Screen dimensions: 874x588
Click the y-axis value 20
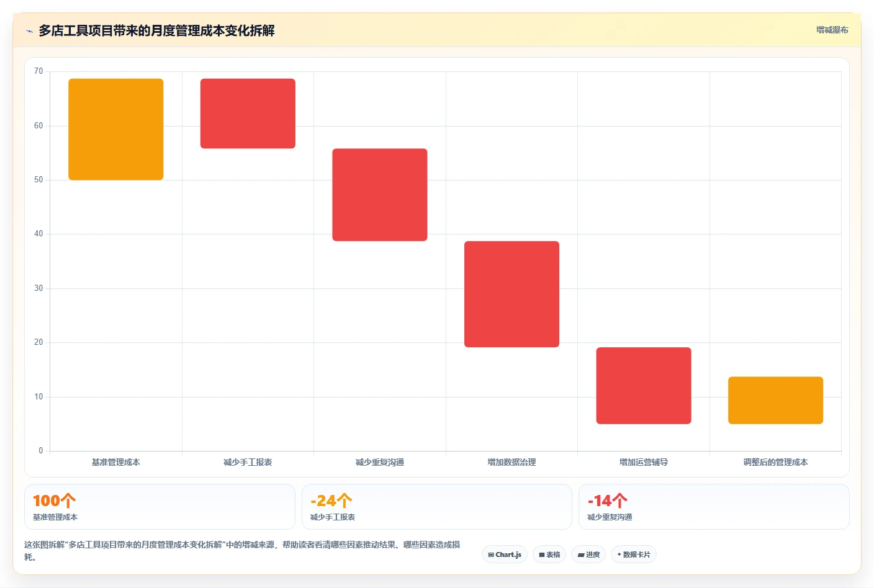pyautogui.click(x=38, y=342)
